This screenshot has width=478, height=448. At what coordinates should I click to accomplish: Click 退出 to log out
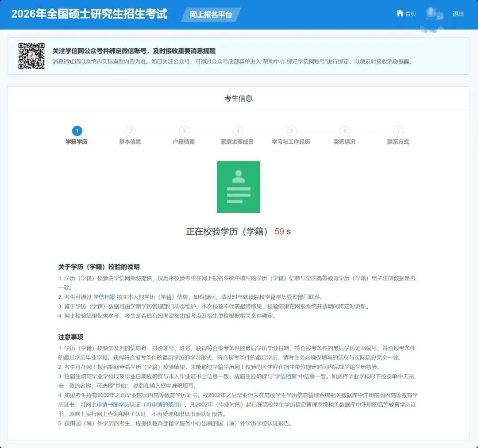(458, 14)
